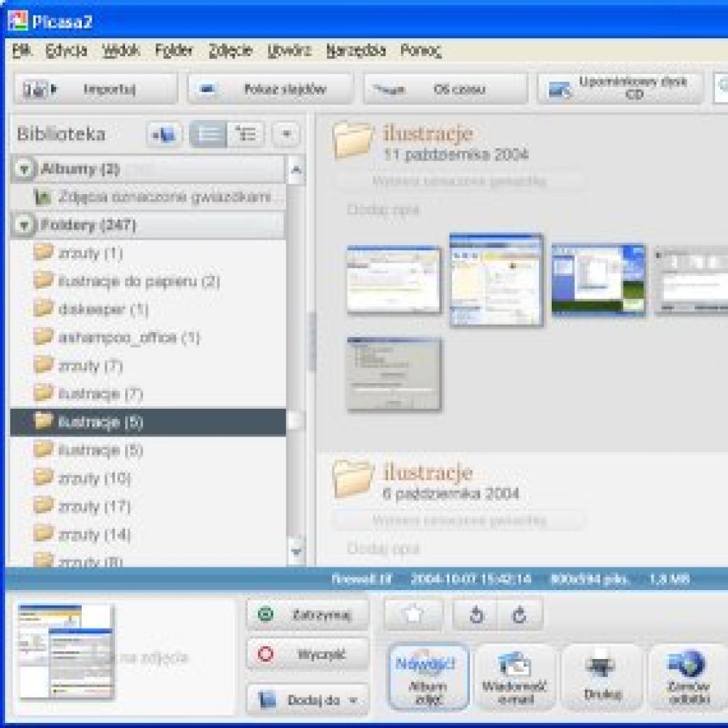The height and width of the screenshot is (728, 728).
Task: Select folder ilustracje do papieru (2)
Action: pyautogui.click(x=148, y=281)
